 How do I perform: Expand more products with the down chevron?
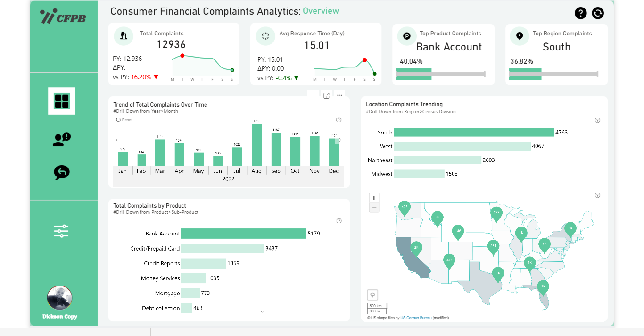(x=263, y=311)
